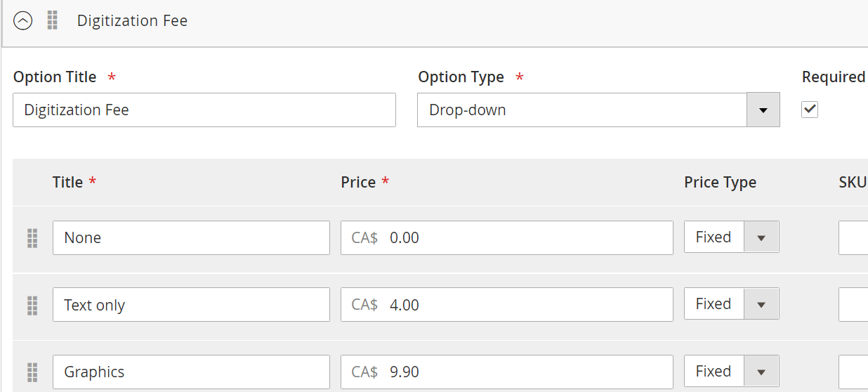The height and width of the screenshot is (392, 868).
Task: Open Price Type dropdown for Graphics row
Action: (x=731, y=372)
